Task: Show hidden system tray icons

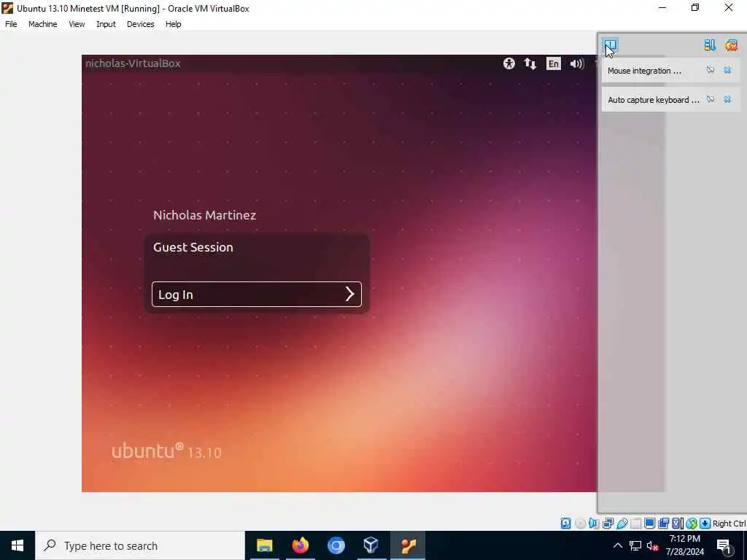Action: [617, 545]
